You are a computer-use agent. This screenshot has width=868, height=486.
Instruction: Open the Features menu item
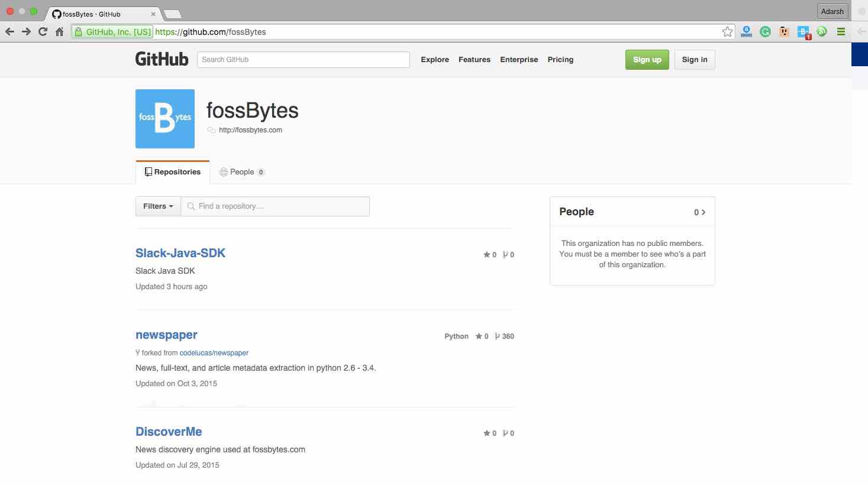point(475,60)
